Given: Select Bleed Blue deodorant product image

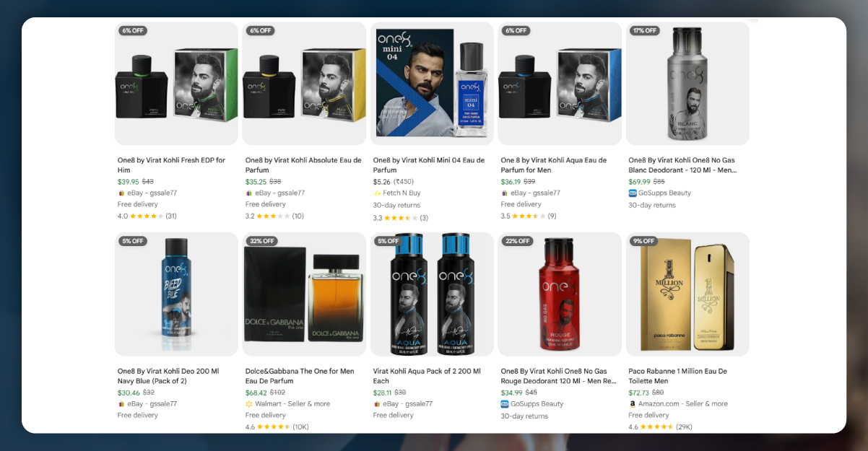Looking at the screenshot, I should (176, 294).
